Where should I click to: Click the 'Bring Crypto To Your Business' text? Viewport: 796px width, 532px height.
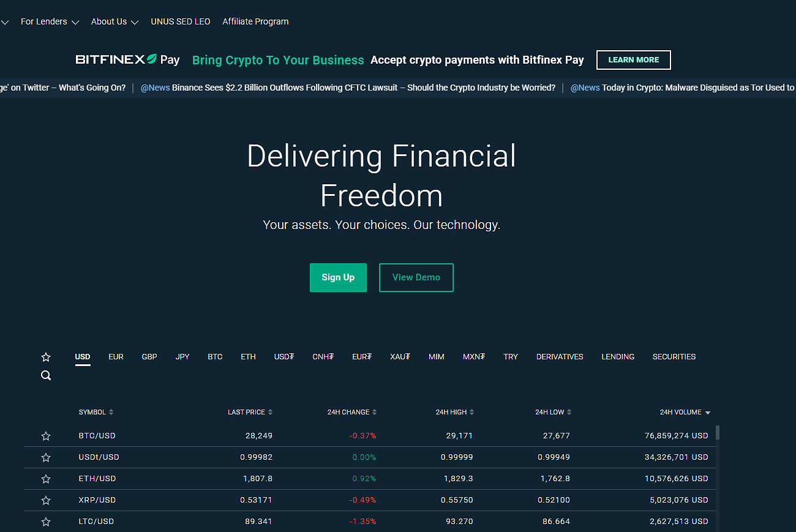(x=278, y=60)
